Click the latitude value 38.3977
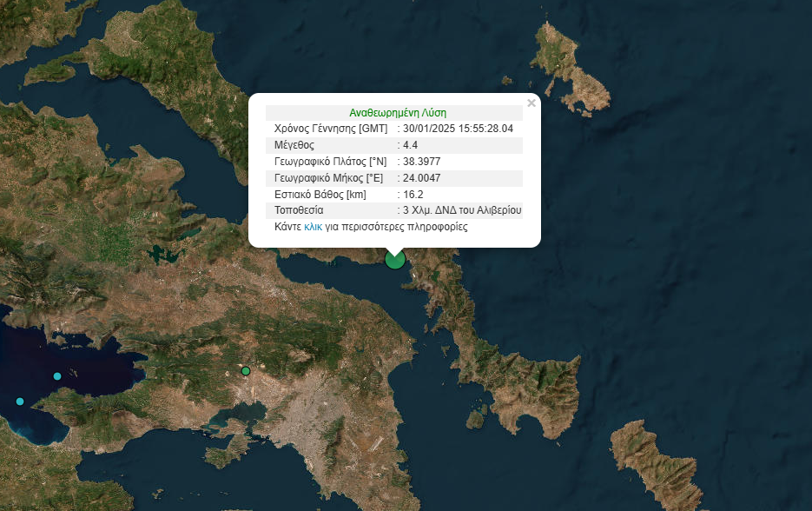This screenshot has height=511, width=812. point(425,162)
